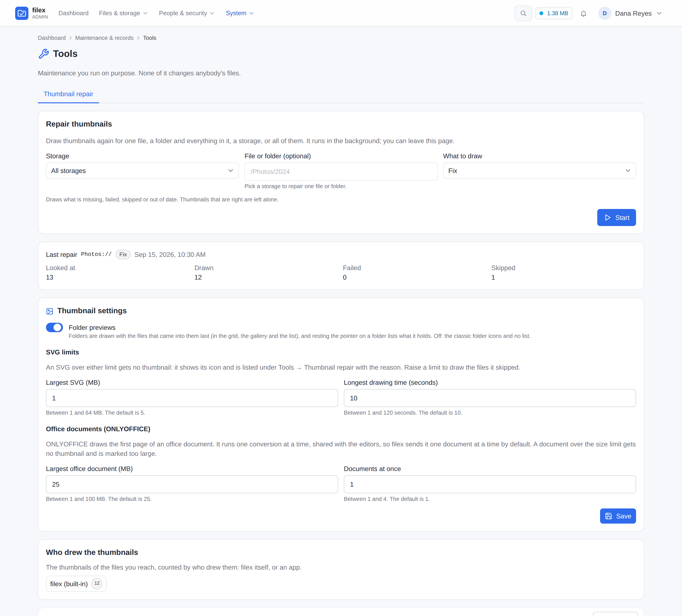Screen dimensions: 682x616
Task: Click the Sep 15, 2026, 10:30 AM timestamp
Action: click(x=170, y=254)
